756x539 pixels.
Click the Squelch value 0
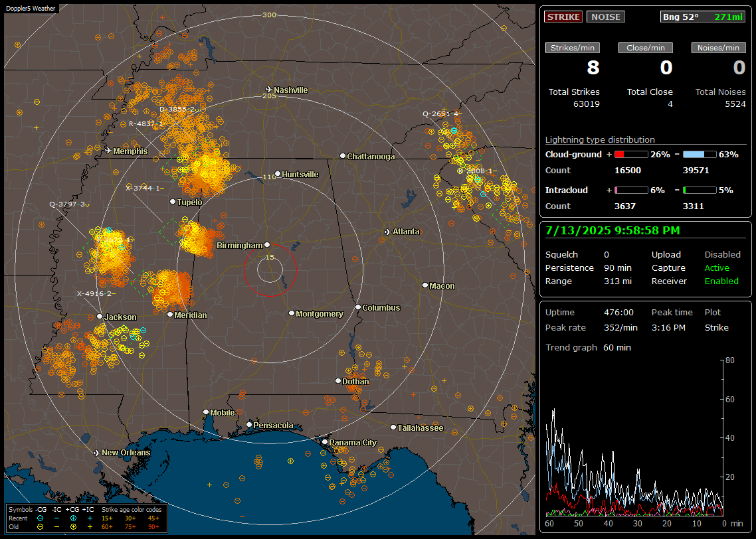click(607, 255)
